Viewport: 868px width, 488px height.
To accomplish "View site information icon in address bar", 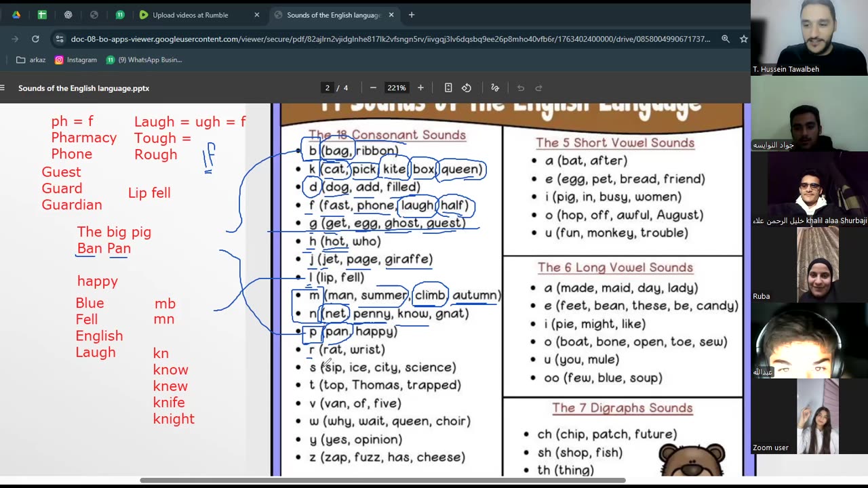I will point(60,39).
